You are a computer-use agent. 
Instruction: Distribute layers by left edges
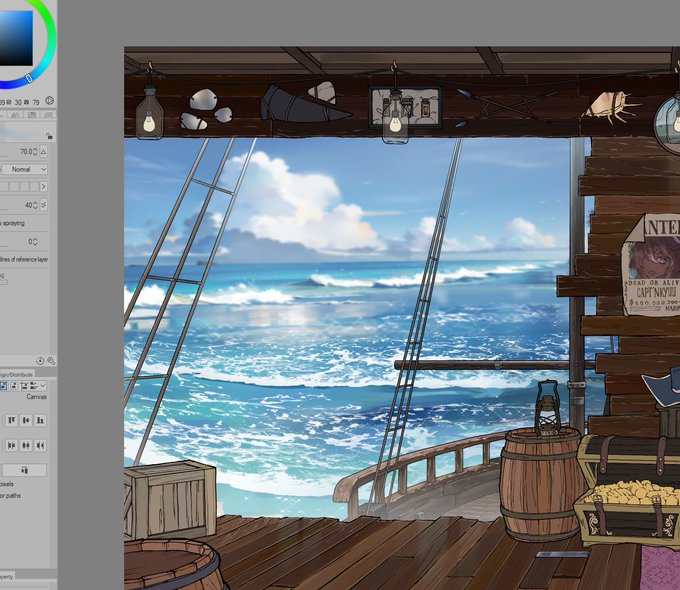[x=12, y=446]
